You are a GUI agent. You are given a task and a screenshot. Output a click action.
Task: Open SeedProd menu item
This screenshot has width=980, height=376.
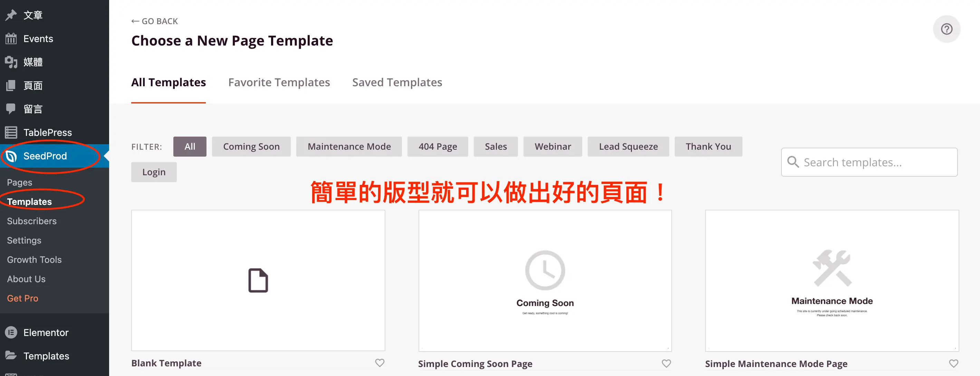pyautogui.click(x=55, y=156)
